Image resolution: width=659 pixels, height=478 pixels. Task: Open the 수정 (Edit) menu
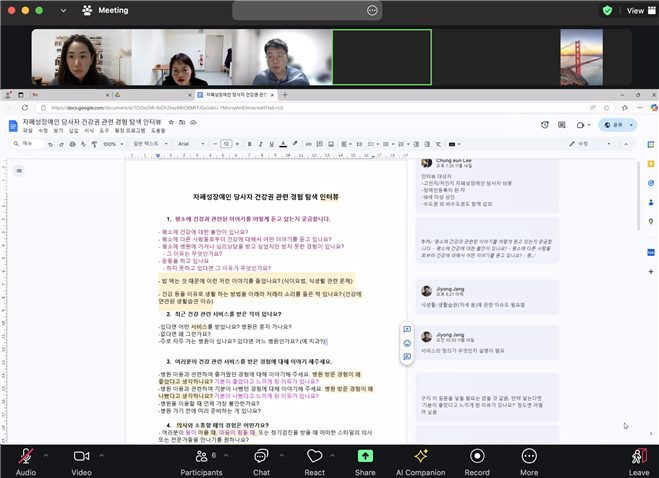[43, 131]
